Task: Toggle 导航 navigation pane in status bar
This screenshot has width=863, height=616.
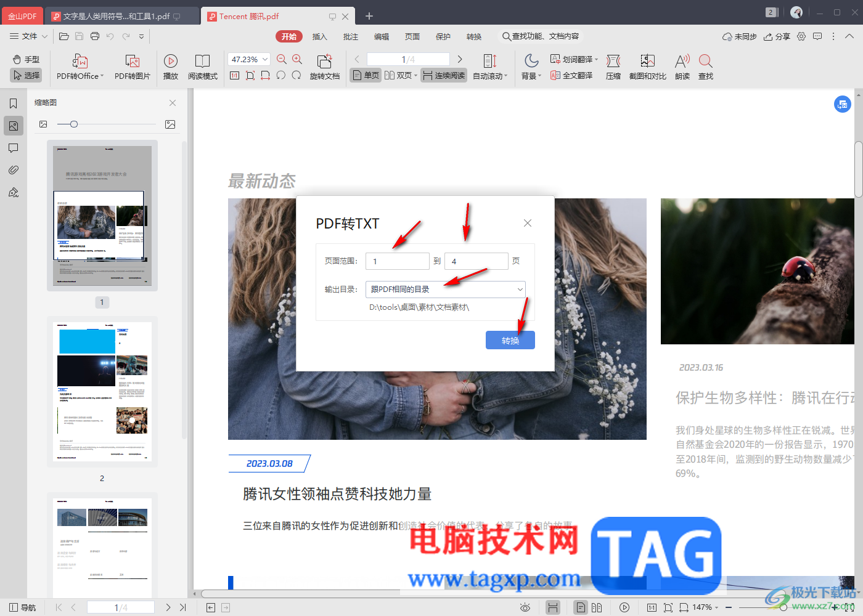Action: 23,607
